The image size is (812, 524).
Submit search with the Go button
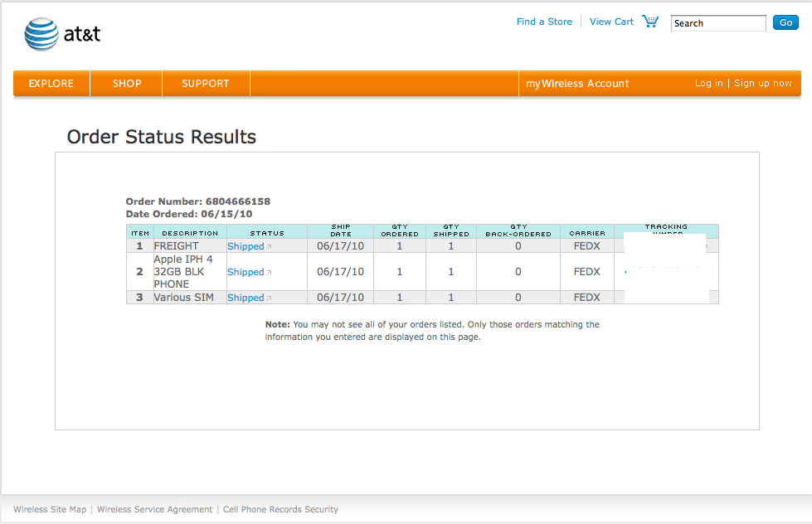pyautogui.click(x=785, y=22)
